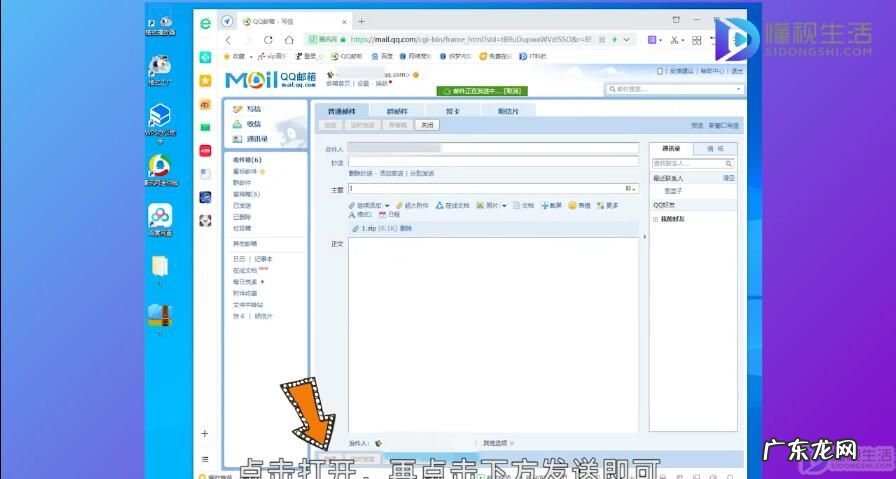Click the search magnifier in contacts panel

729,163
